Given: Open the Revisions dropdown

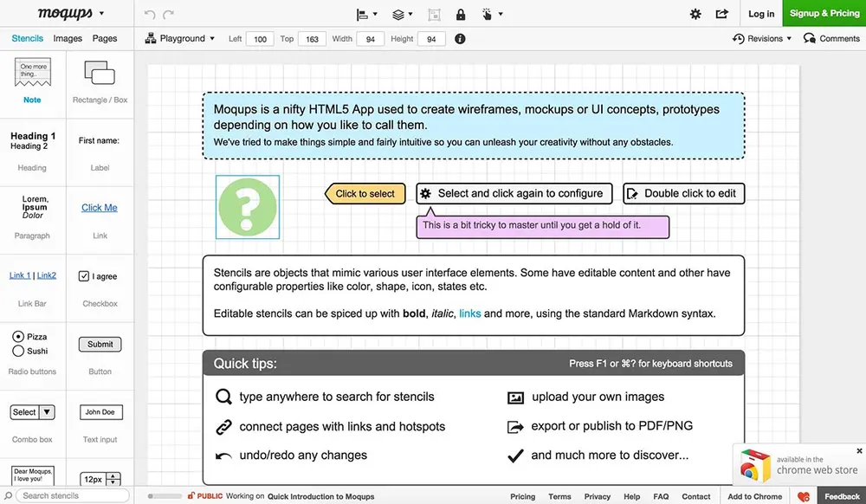Looking at the screenshot, I should point(762,39).
